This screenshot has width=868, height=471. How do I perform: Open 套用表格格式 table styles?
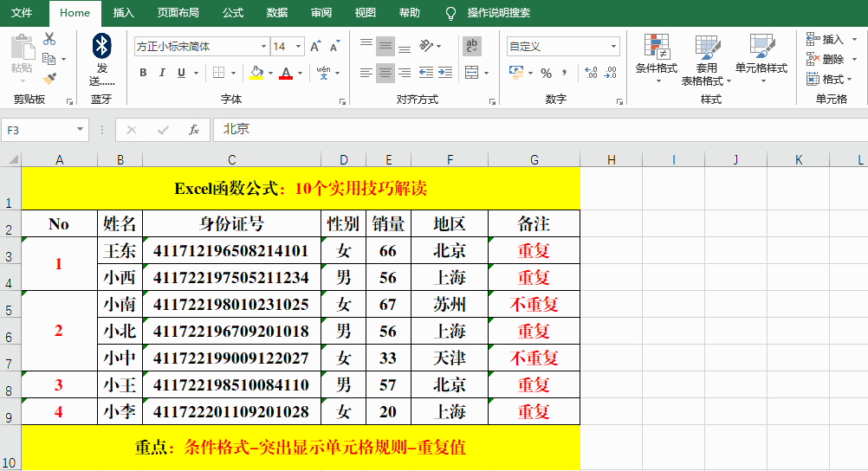tap(706, 59)
